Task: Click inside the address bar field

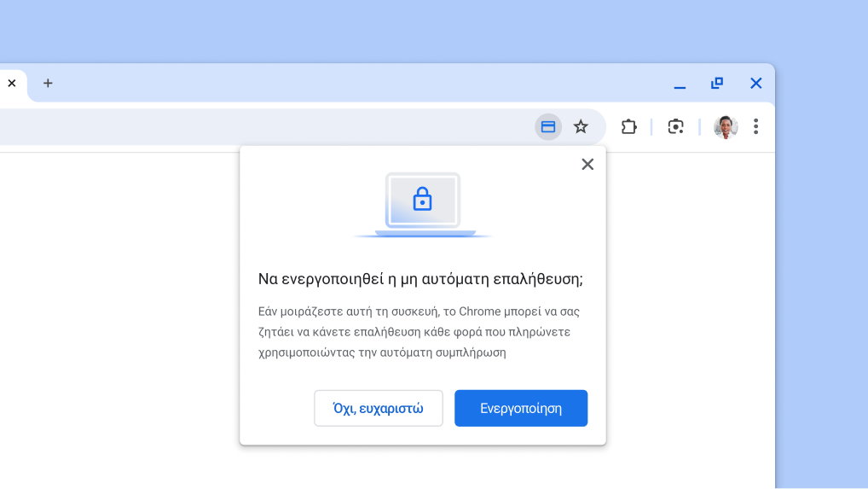Action: (256, 127)
